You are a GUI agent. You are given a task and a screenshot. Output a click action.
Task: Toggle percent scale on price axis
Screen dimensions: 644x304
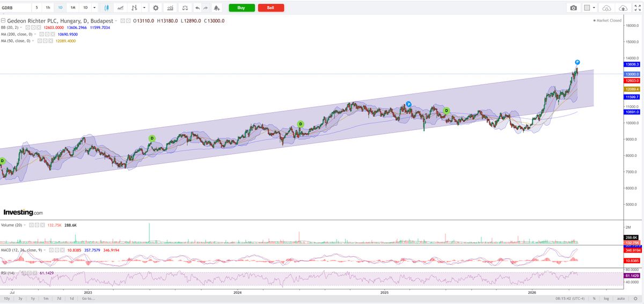594,298
